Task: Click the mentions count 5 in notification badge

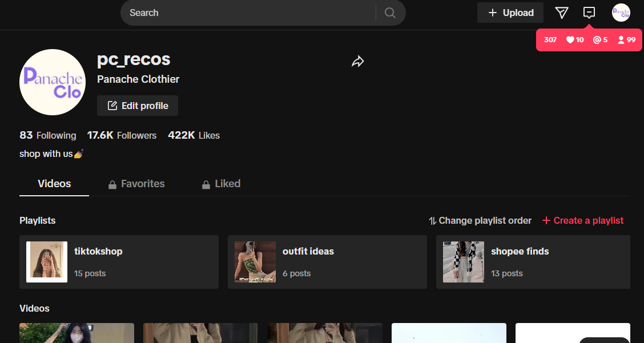Action: click(x=601, y=40)
